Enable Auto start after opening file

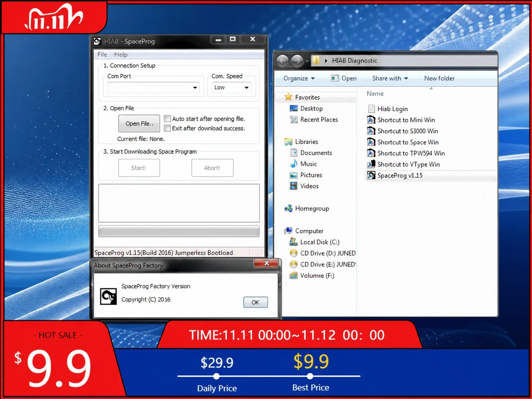pos(168,119)
